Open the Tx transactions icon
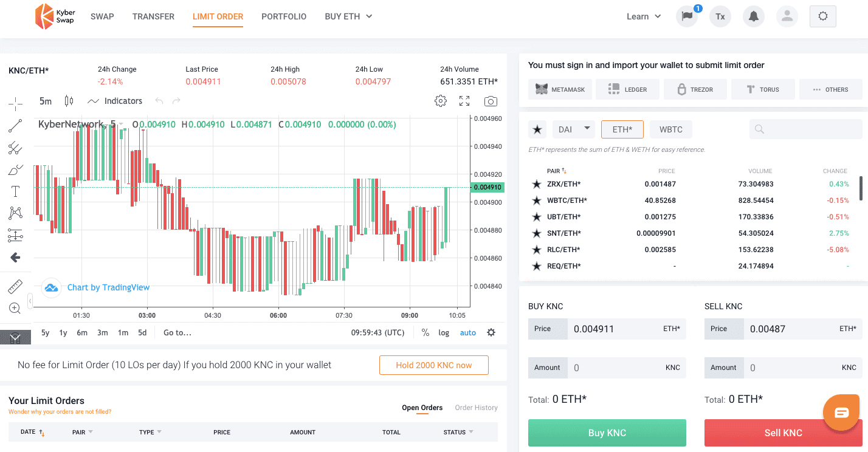Image resolution: width=868 pixels, height=452 pixels. [720, 16]
